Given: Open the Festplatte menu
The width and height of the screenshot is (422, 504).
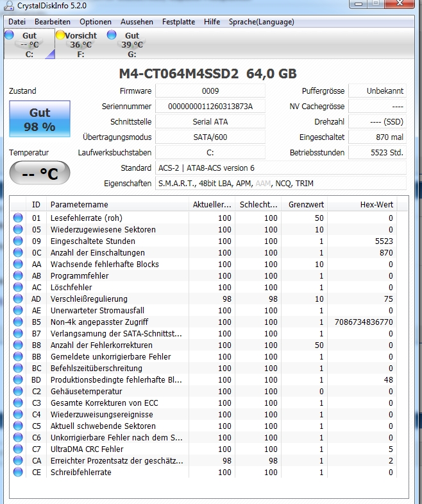Looking at the screenshot, I should coord(178,22).
